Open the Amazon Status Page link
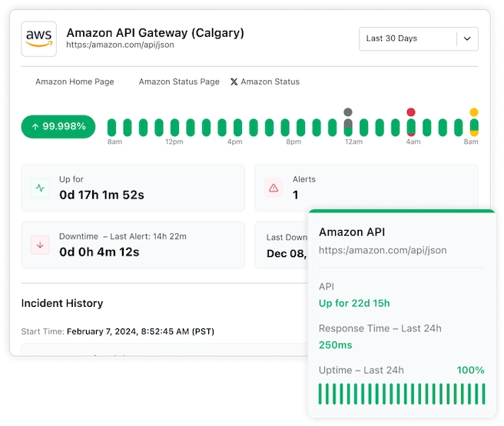Viewport: 504px width, 426px height. pos(179,82)
